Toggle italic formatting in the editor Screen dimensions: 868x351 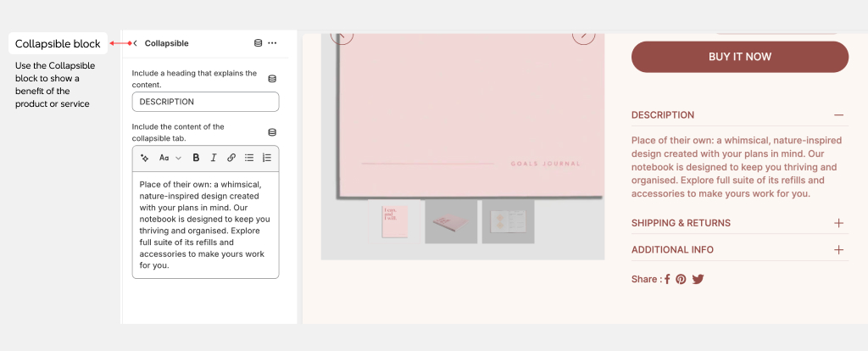(x=214, y=158)
